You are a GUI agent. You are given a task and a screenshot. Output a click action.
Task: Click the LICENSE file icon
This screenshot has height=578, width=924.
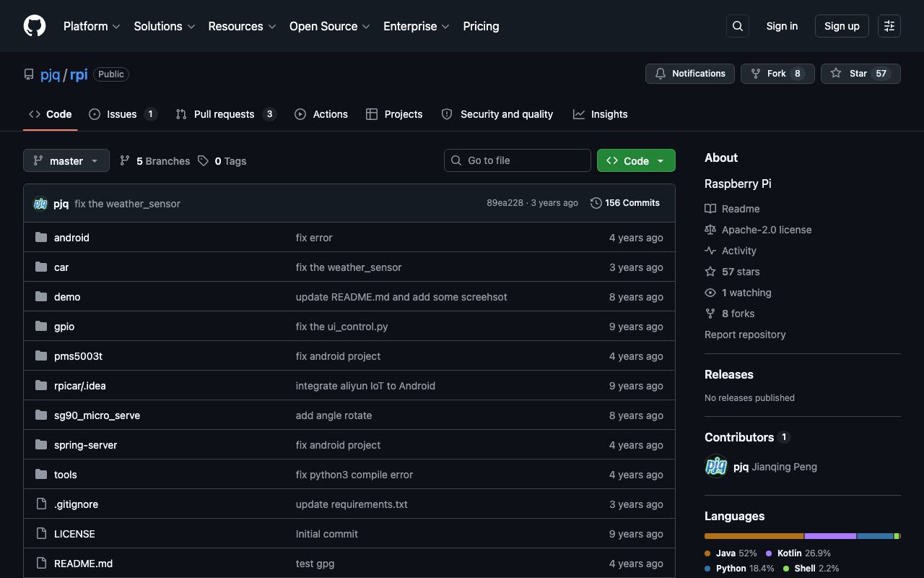click(41, 533)
